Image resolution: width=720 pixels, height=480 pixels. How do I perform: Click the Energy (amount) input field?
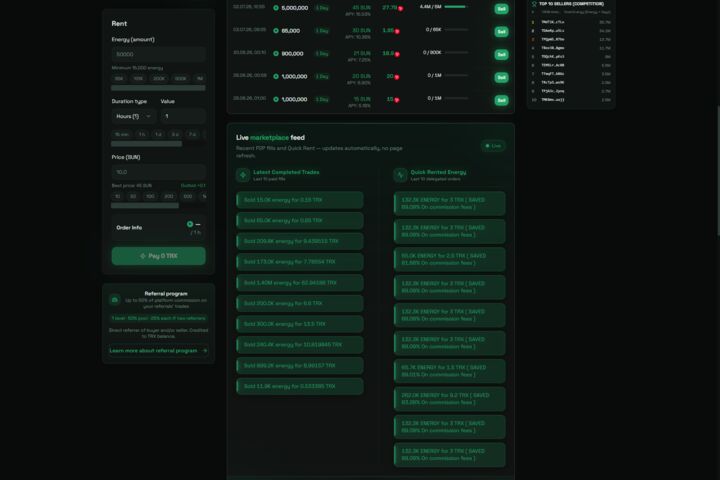pos(158,54)
